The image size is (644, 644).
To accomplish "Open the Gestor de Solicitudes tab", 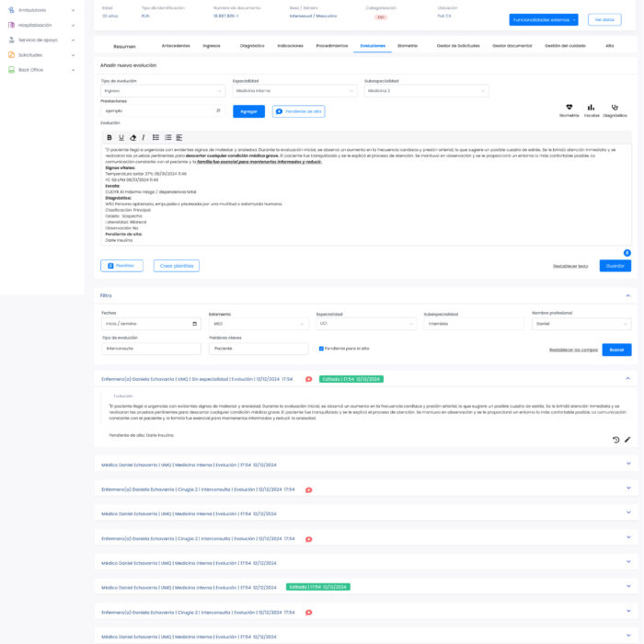I will (x=459, y=45).
